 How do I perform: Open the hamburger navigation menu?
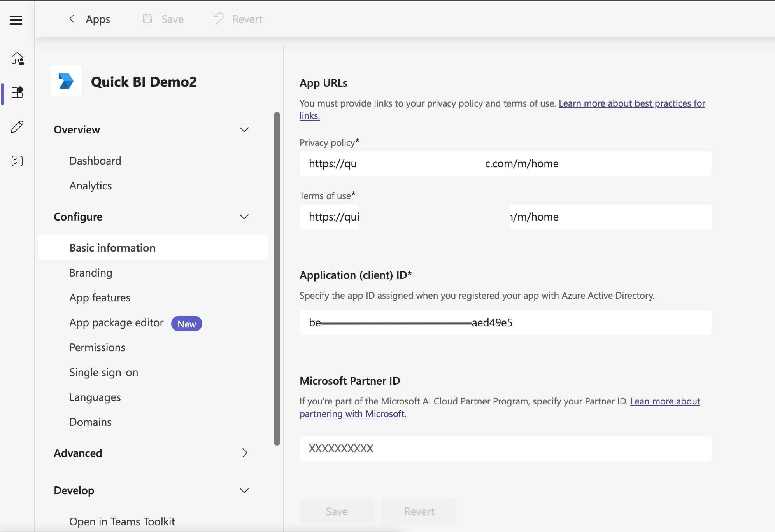pos(16,20)
